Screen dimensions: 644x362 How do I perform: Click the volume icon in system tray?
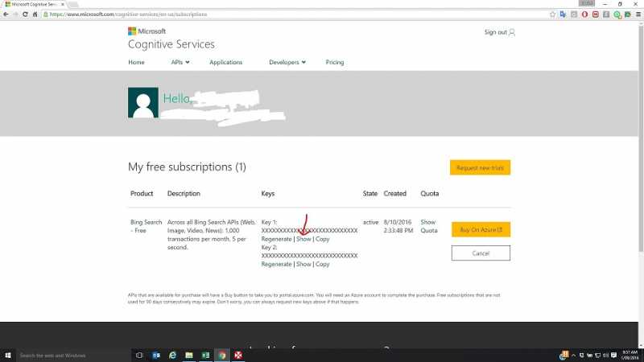605,356
